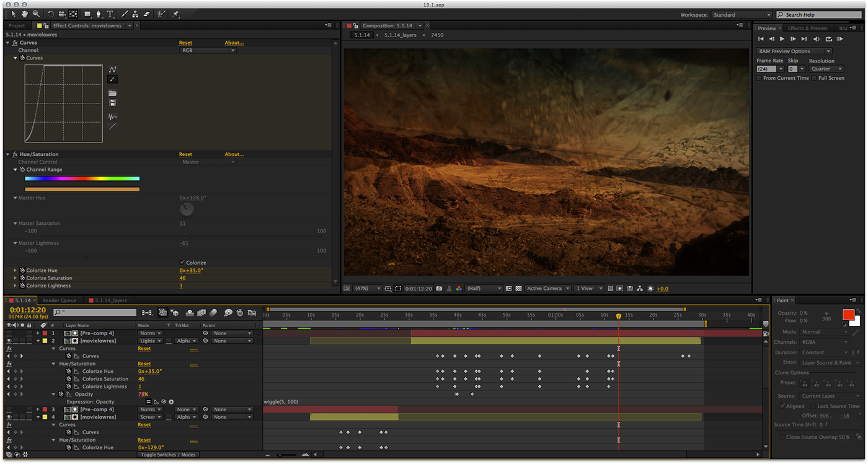This screenshot has width=868, height=464.
Task: Open the Effects & Presets tab
Action: click(807, 28)
